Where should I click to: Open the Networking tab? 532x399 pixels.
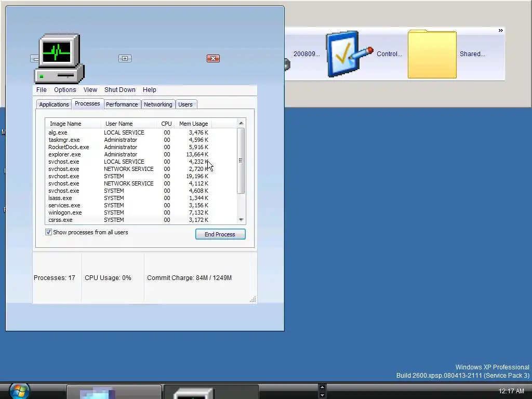[158, 104]
